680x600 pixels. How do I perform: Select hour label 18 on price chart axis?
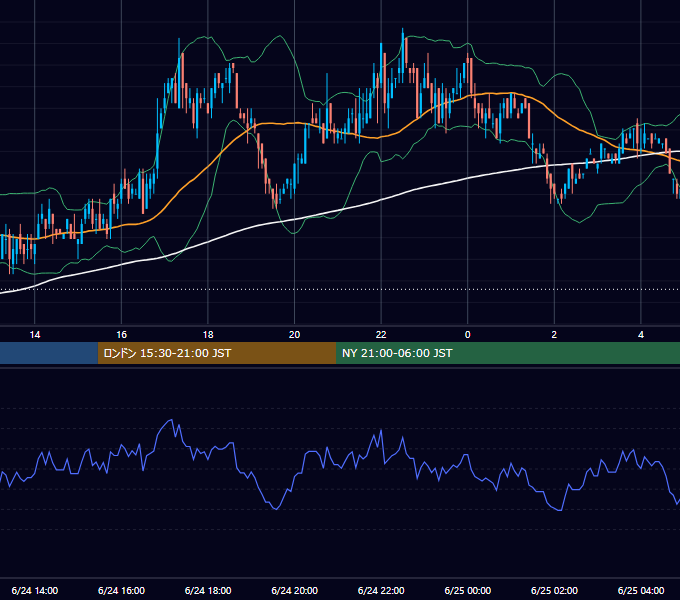208,335
